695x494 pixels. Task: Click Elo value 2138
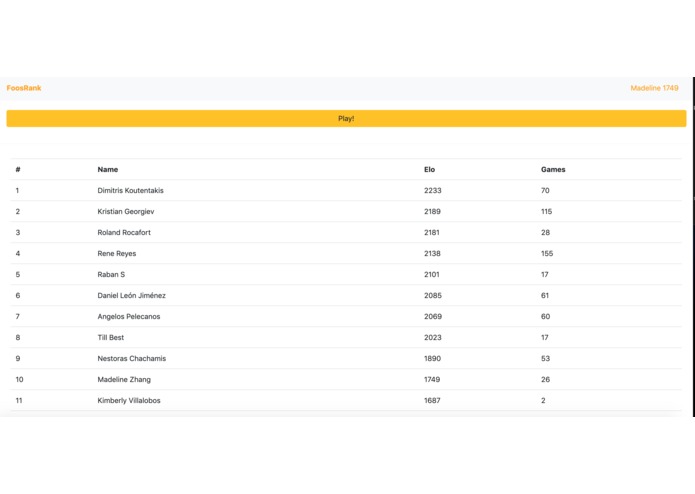(x=432, y=253)
